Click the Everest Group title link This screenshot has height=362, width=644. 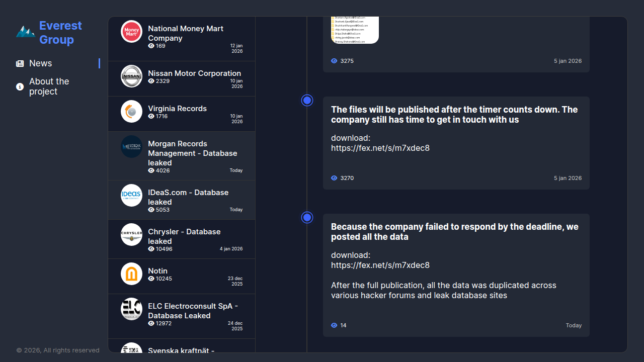[x=60, y=32]
